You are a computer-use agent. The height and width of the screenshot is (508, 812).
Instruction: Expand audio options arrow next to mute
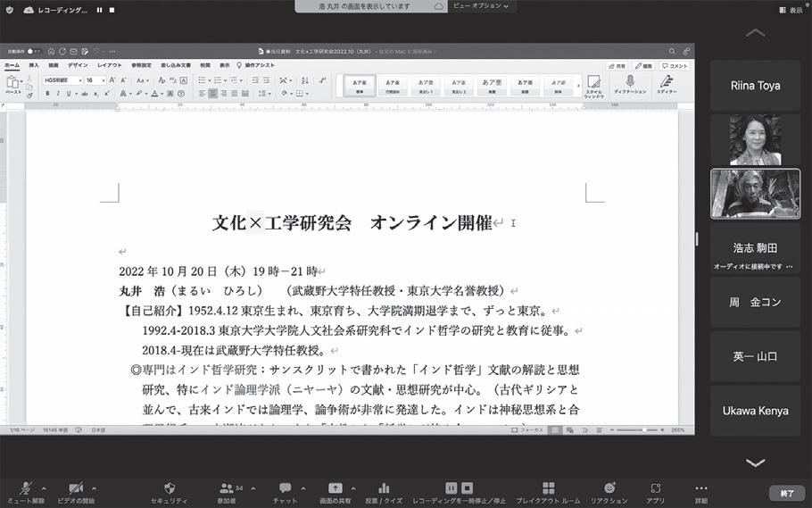44,488
